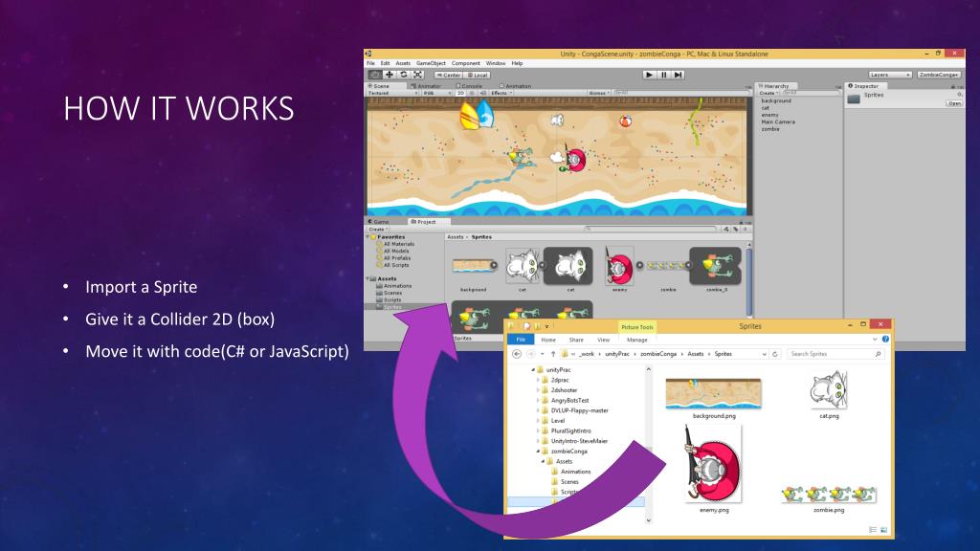Click the Open button in Inspector
Viewport: 980px width, 551px height.
tap(954, 103)
